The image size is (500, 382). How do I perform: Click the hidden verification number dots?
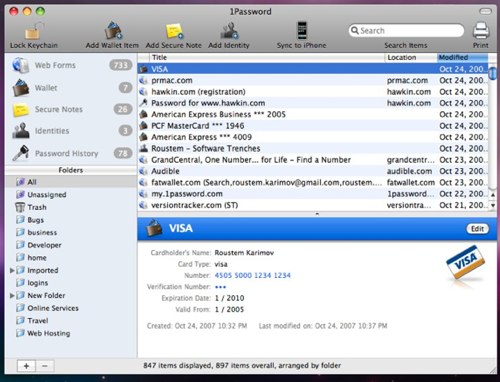coord(220,287)
